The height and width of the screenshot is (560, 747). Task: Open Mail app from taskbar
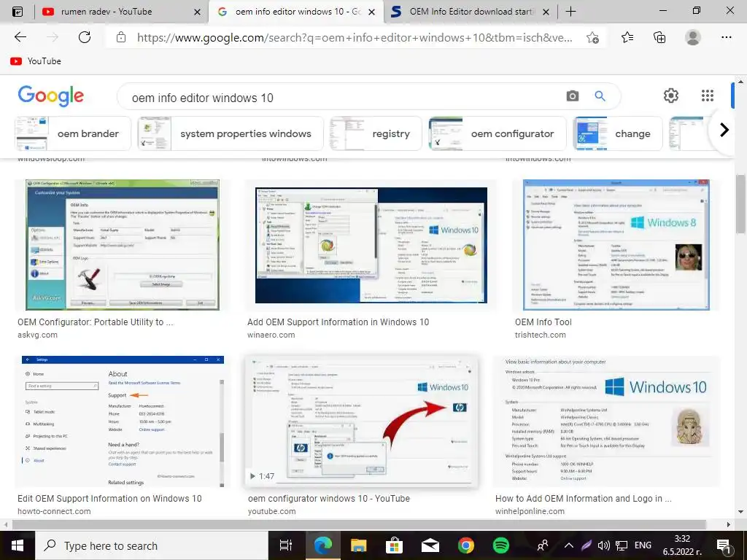pyautogui.click(x=430, y=545)
